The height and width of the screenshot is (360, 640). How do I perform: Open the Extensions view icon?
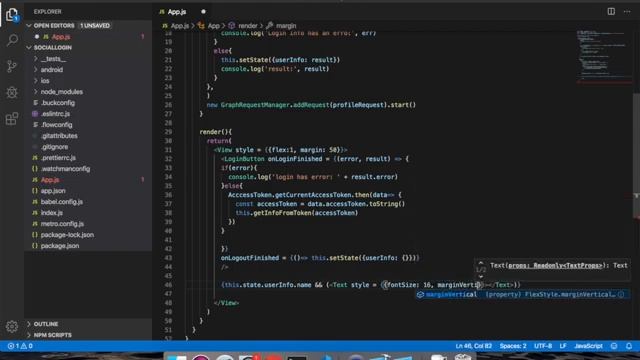coord(12,119)
